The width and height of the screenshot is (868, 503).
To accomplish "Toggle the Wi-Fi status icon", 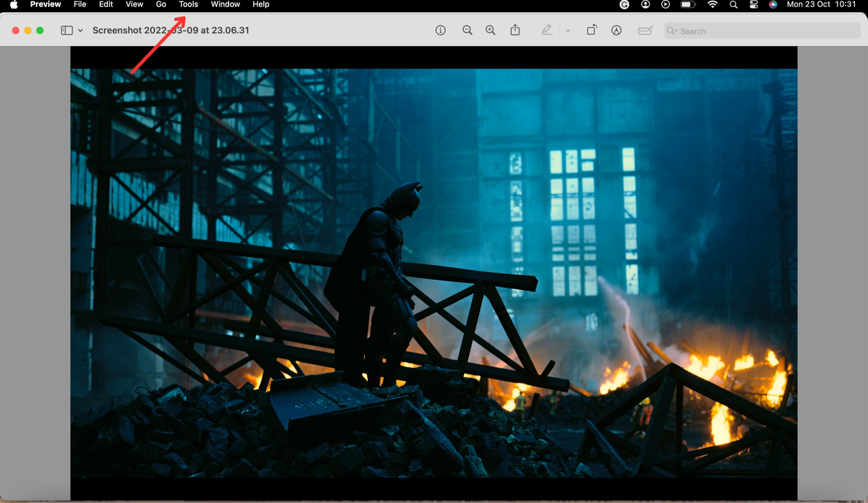I will coord(712,5).
